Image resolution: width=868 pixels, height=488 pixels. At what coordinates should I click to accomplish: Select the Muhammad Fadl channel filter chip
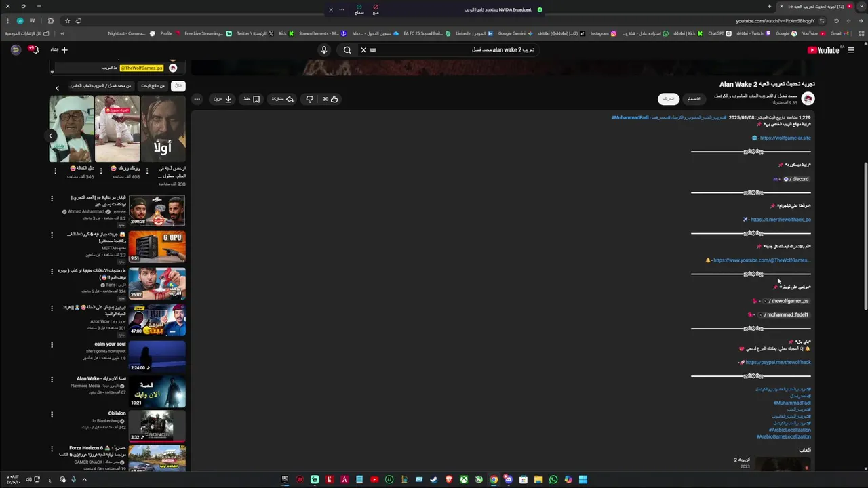pos(101,86)
